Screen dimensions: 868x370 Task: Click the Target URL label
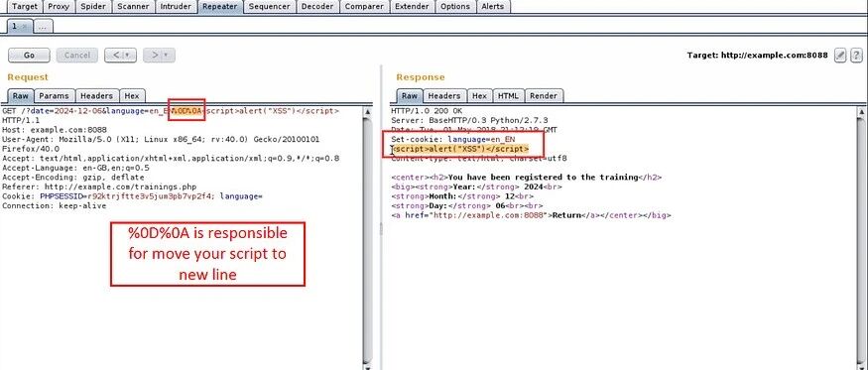(x=757, y=55)
